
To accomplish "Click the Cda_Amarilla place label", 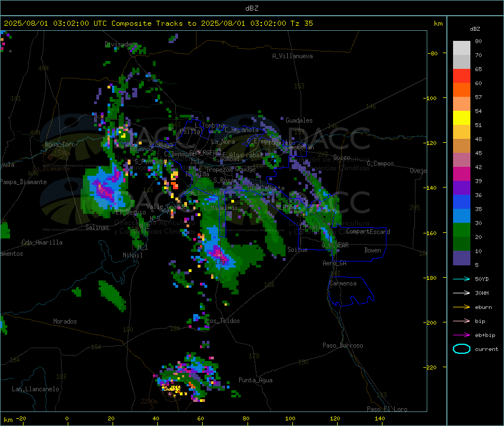I will 42,242.
